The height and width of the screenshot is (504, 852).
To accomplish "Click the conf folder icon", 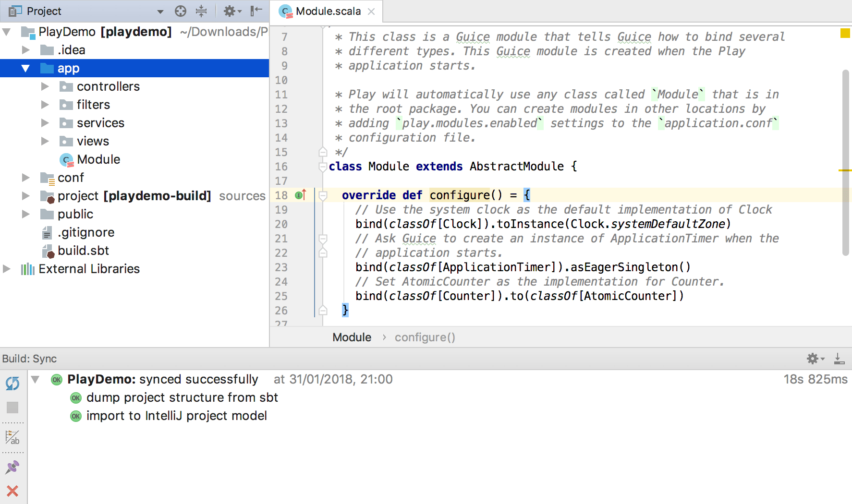I will tap(48, 179).
